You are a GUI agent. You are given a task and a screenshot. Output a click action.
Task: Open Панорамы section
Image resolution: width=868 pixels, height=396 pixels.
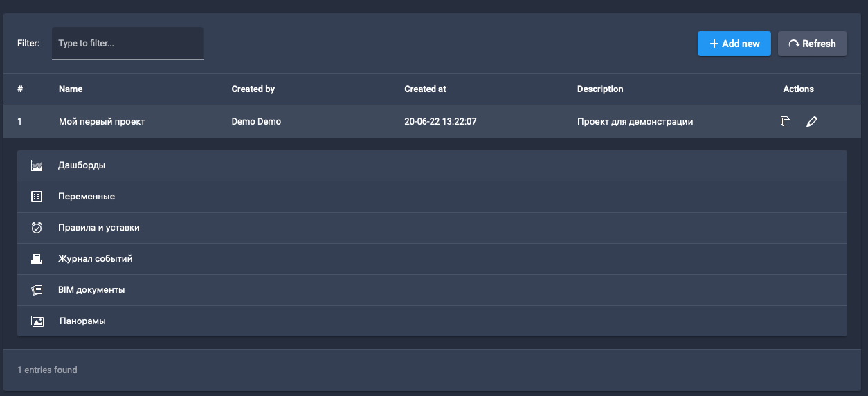coord(82,321)
